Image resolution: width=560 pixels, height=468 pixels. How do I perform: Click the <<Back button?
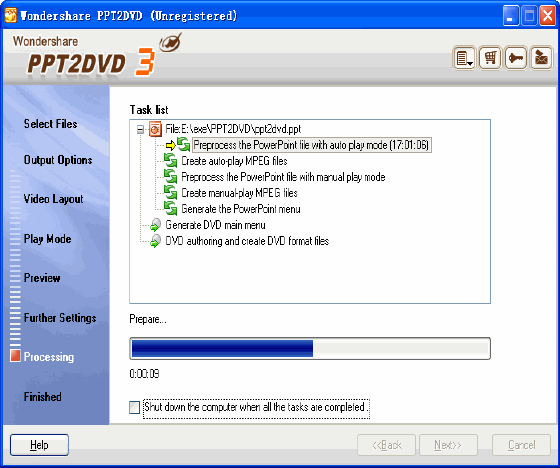click(x=386, y=445)
